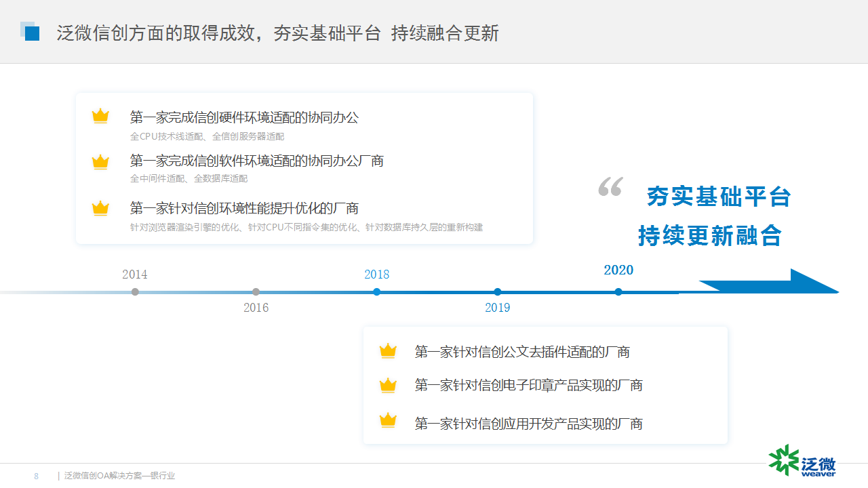Click the crown icon beside 电子印章产品 line
Screen dimensions: 868x488
(388, 385)
